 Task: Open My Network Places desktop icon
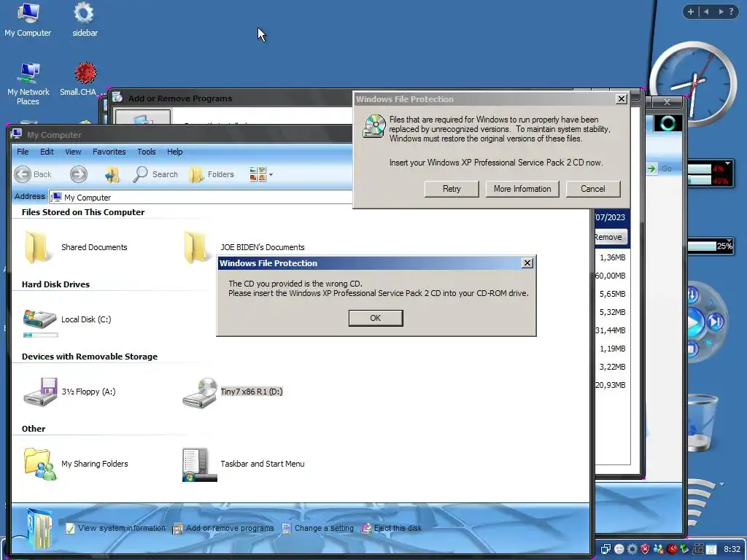click(x=28, y=84)
